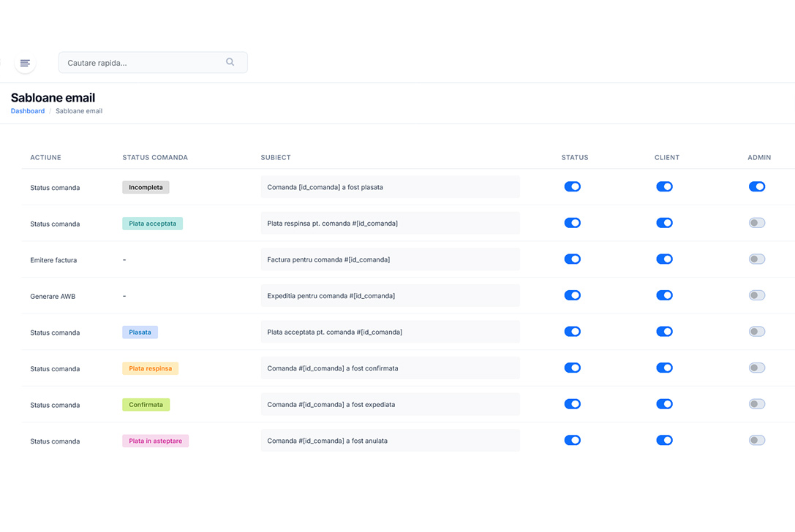Edit subject 'Comanda [id_comanda] a fost plasata'
The image size is (795, 532).
coord(390,187)
